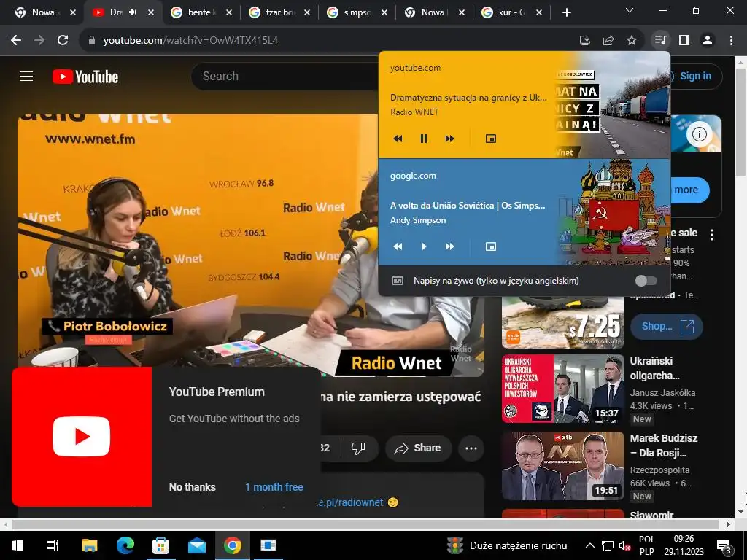Click the Shop... ad button
747x560 pixels.
point(667,326)
